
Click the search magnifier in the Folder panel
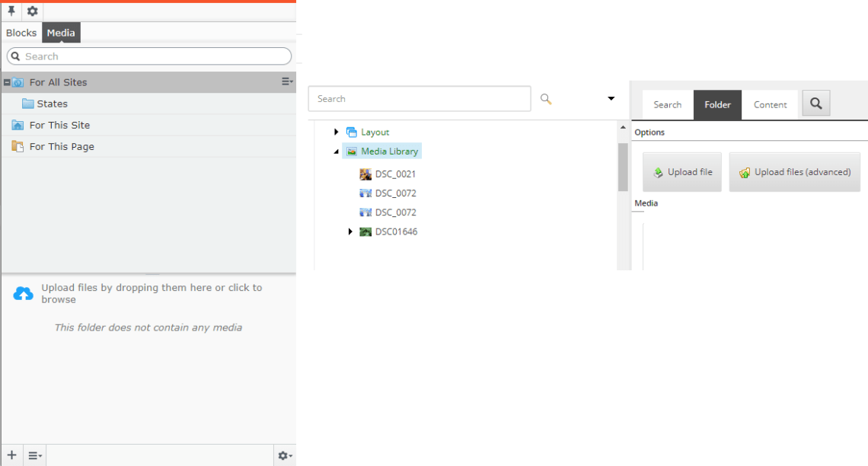[x=815, y=102]
